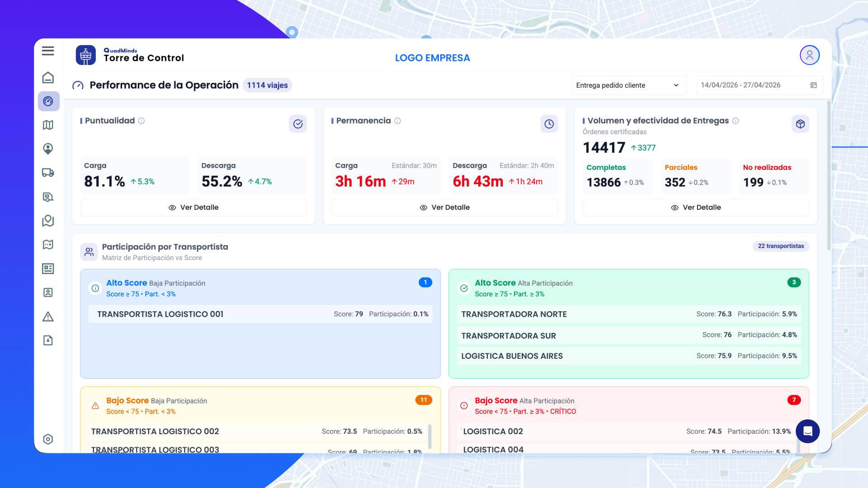The width and height of the screenshot is (868, 488).
Task: Click the Carga 81.1% punctuality card
Action: tap(135, 175)
